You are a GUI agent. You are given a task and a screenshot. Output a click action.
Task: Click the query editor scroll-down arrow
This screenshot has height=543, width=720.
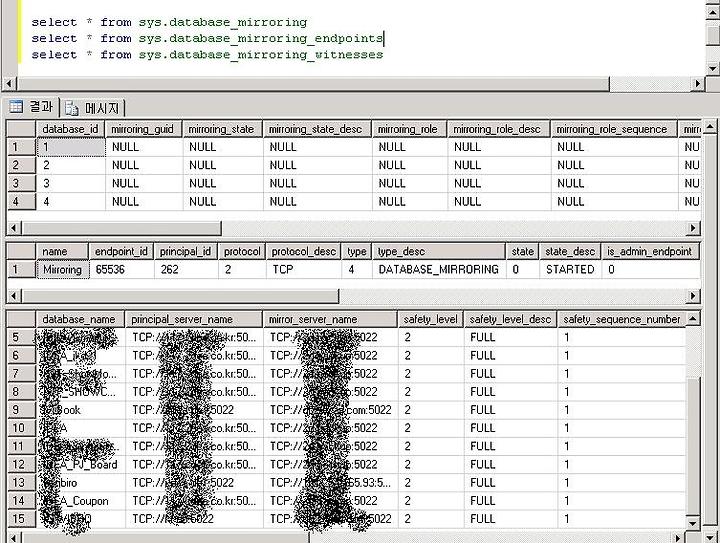[x=712, y=68]
